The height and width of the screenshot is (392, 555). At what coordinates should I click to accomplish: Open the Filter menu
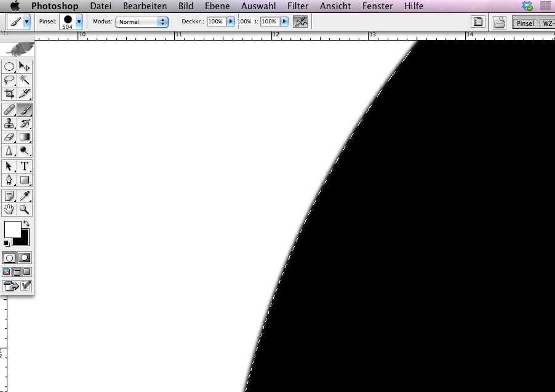298,6
